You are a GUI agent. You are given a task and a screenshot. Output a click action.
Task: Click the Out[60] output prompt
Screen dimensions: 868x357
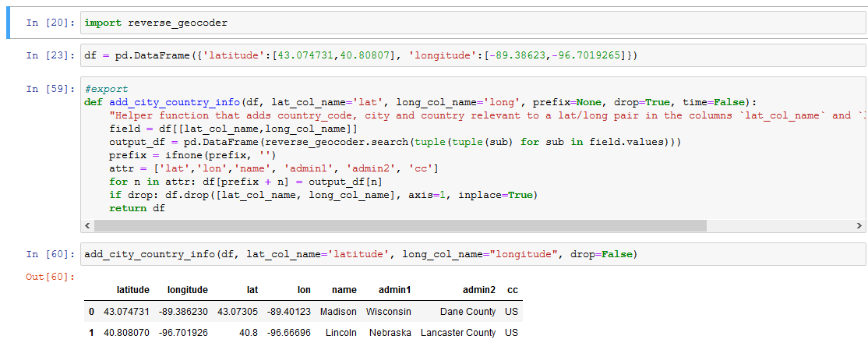point(51,277)
